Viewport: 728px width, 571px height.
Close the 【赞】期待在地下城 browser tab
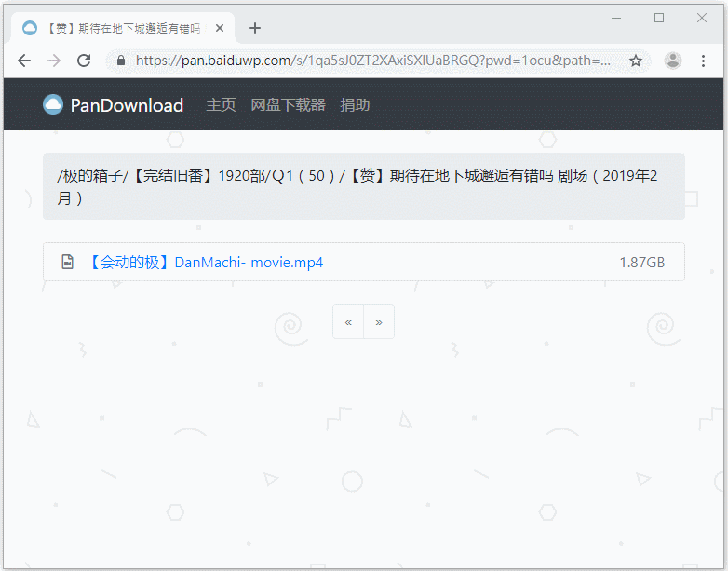click(220, 28)
